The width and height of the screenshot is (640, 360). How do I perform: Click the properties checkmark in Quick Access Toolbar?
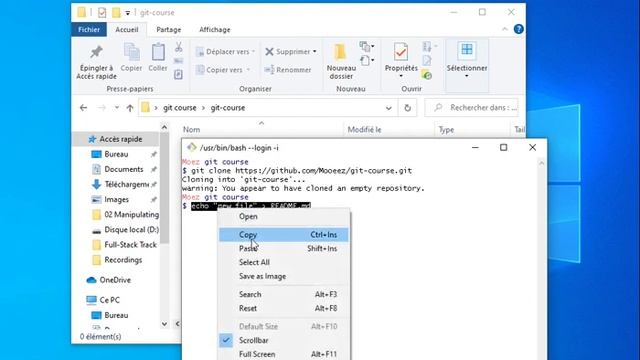tap(102, 13)
